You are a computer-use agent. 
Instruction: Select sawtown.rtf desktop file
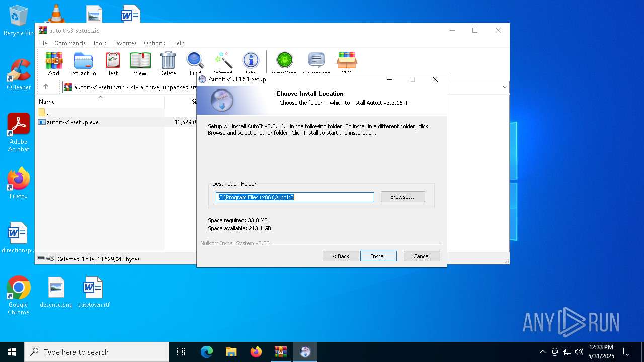point(94,292)
